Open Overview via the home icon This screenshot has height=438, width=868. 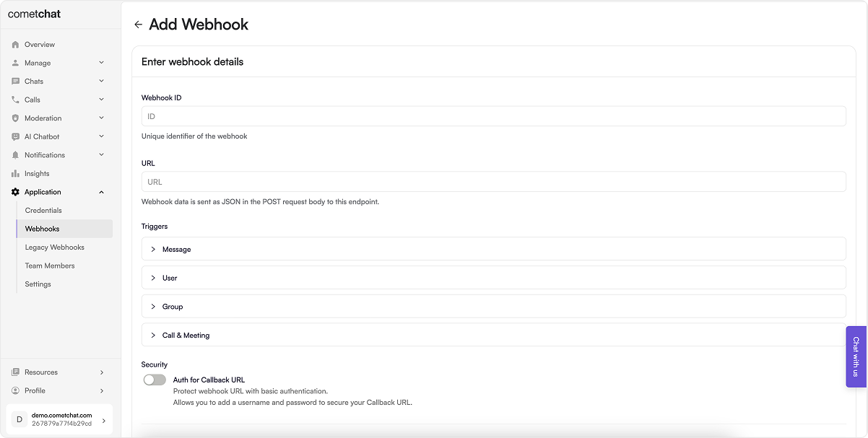point(15,45)
